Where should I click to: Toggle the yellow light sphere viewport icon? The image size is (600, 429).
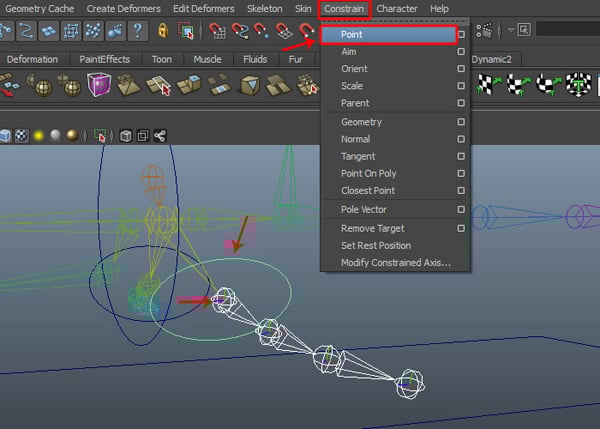(x=39, y=135)
